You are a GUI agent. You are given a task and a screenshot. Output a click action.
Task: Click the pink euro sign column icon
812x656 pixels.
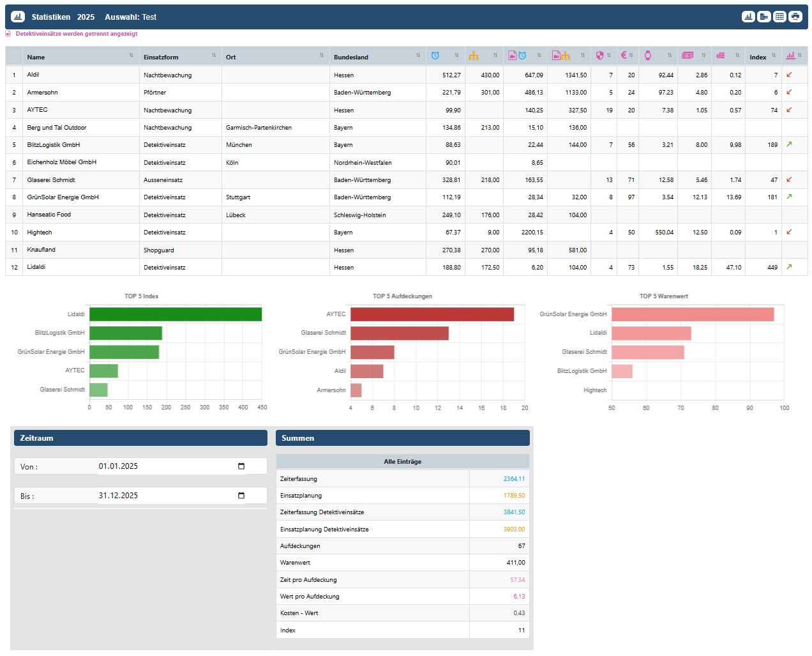[624, 56]
